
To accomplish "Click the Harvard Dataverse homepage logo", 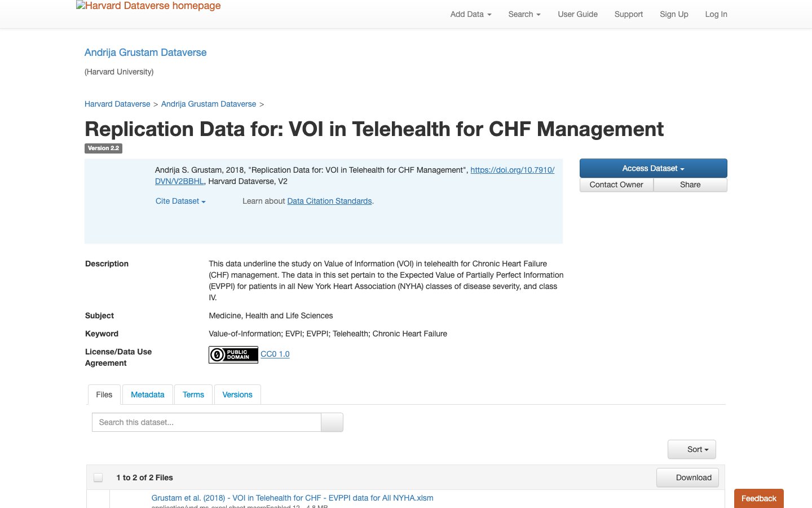I will [x=148, y=6].
